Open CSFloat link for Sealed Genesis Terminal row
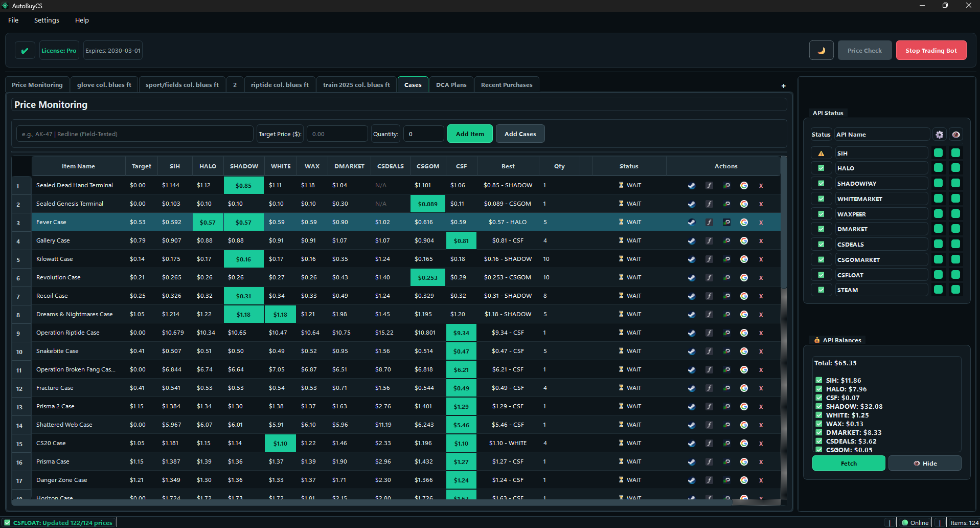980x528 pixels. coord(709,204)
